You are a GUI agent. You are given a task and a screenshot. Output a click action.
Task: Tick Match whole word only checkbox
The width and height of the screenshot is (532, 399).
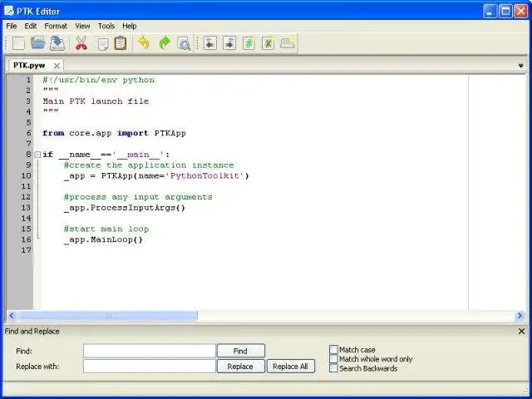(x=333, y=358)
